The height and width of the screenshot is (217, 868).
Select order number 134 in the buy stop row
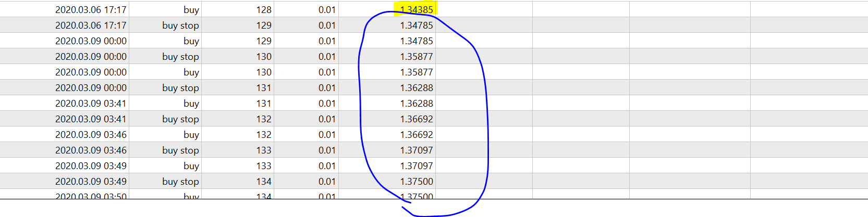264,181
